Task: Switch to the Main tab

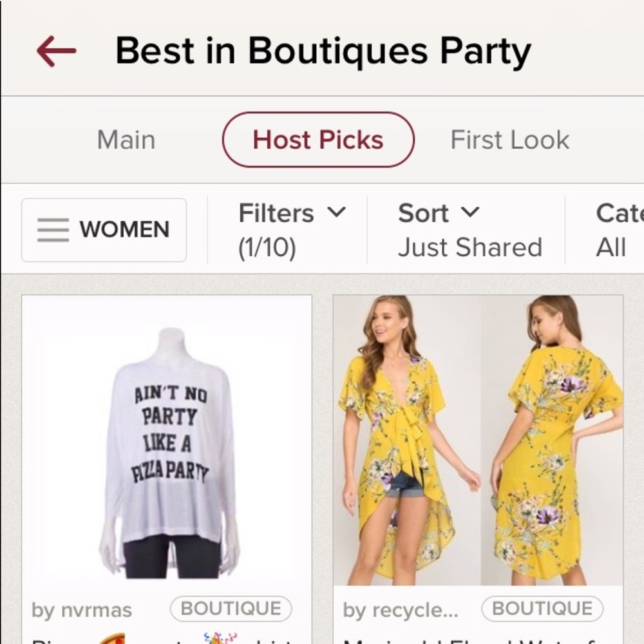Action: [126, 140]
